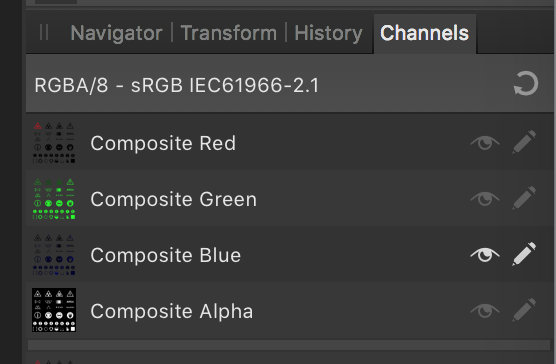Viewport: 556px width, 364px height.
Task: Click the reset channels circular arrow icon
Action: [x=526, y=84]
